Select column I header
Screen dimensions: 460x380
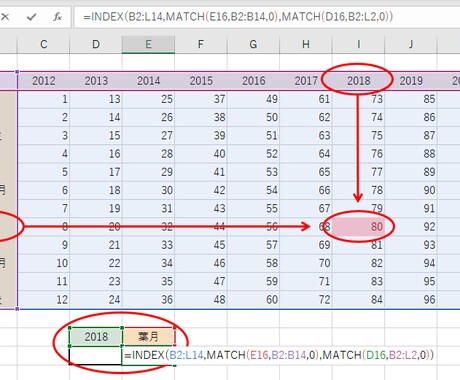point(358,44)
